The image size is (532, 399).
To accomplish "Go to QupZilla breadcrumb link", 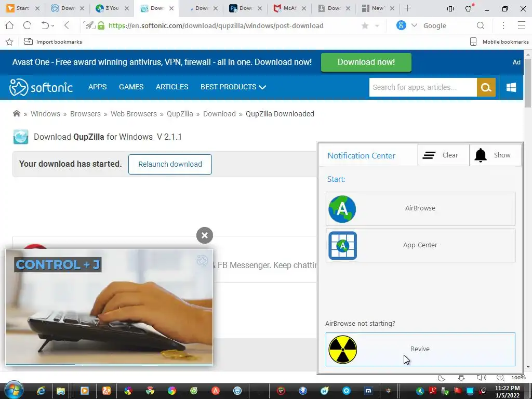I will click(x=180, y=114).
